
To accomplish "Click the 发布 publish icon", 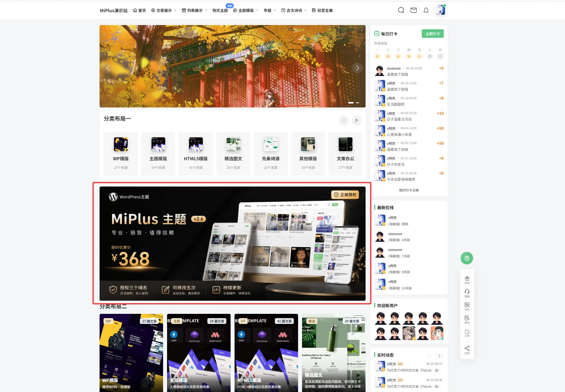I will click(467, 306).
